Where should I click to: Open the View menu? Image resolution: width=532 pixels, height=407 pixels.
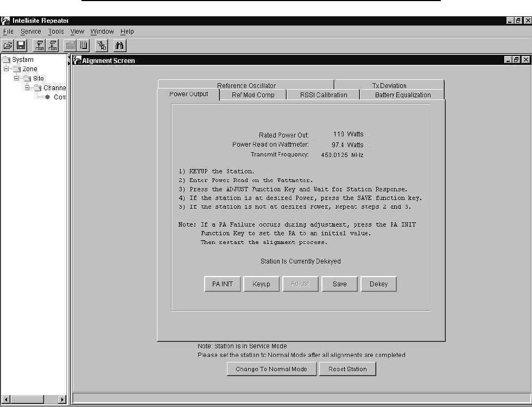(77, 32)
